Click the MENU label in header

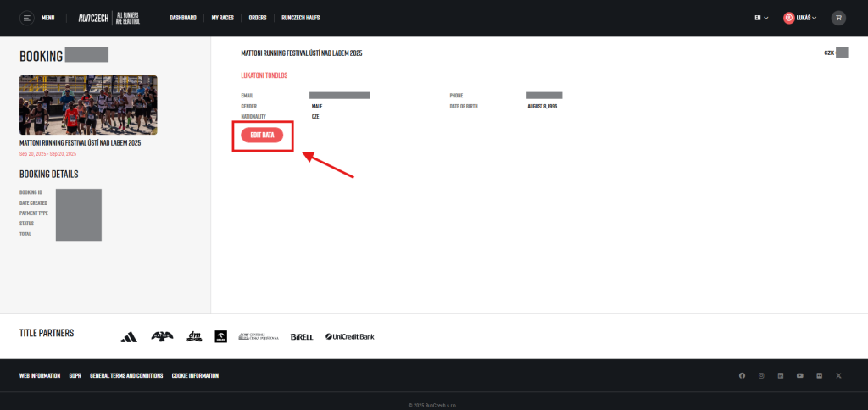point(47,18)
